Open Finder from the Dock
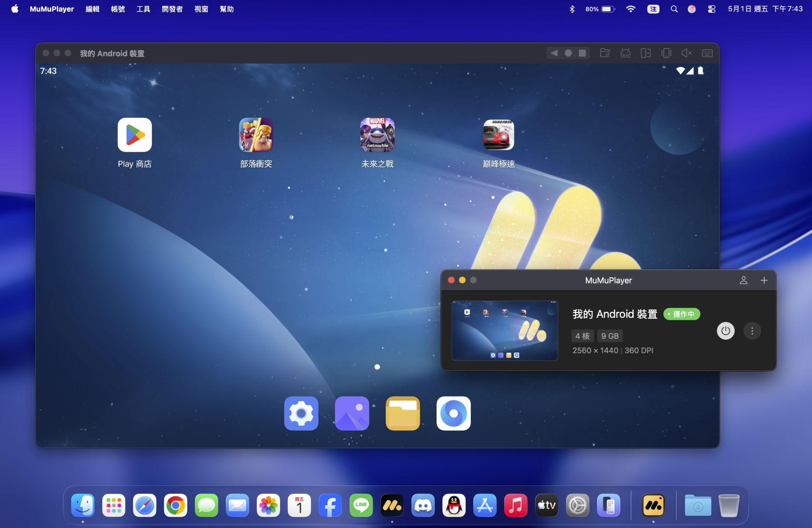The image size is (812, 528). pyautogui.click(x=83, y=506)
